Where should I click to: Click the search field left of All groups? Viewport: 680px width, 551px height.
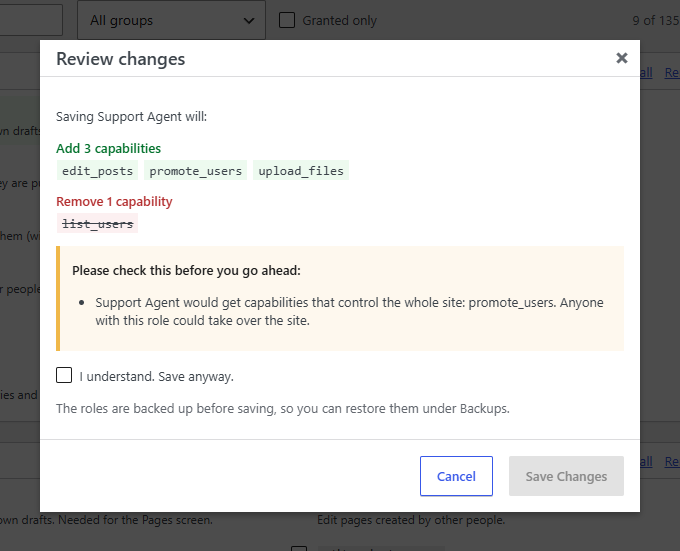tap(30, 20)
